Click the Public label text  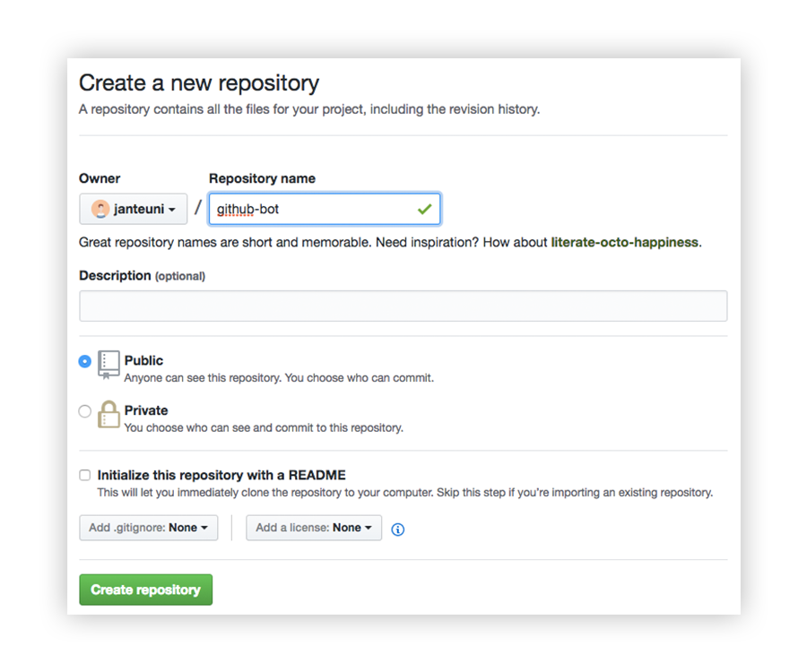pos(144,360)
